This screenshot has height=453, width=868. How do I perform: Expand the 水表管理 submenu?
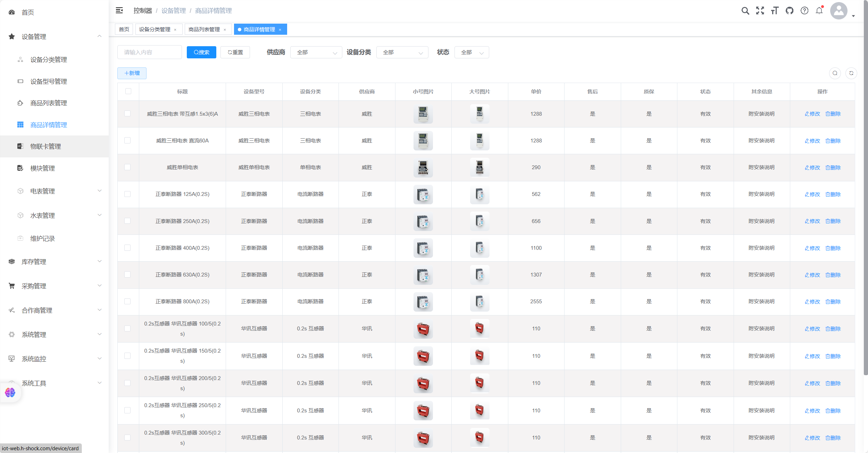pos(55,216)
